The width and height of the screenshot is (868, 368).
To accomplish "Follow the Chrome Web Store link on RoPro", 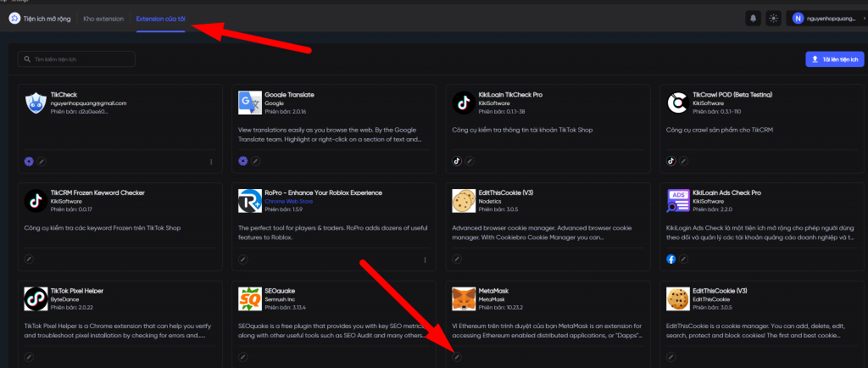I will (288, 202).
